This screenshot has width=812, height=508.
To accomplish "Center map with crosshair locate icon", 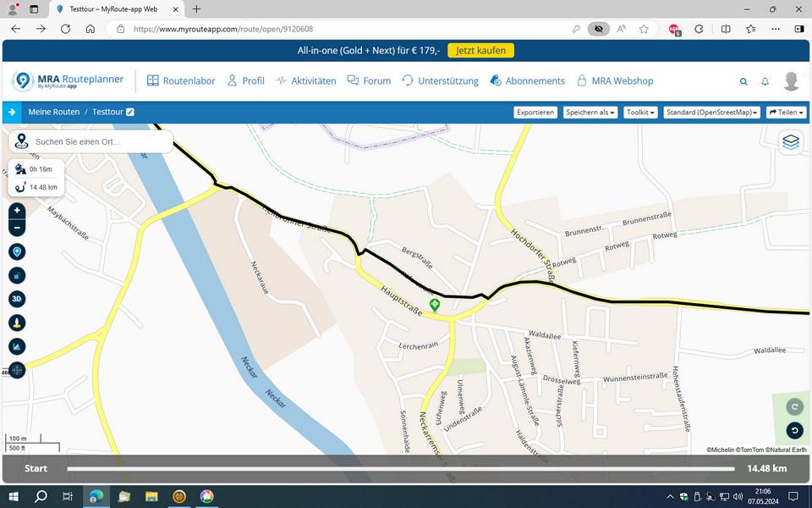I will coord(17,370).
